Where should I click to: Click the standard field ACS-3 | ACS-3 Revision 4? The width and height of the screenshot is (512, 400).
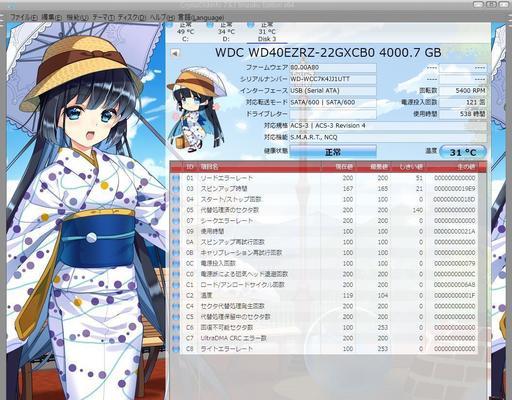[388, 126]
